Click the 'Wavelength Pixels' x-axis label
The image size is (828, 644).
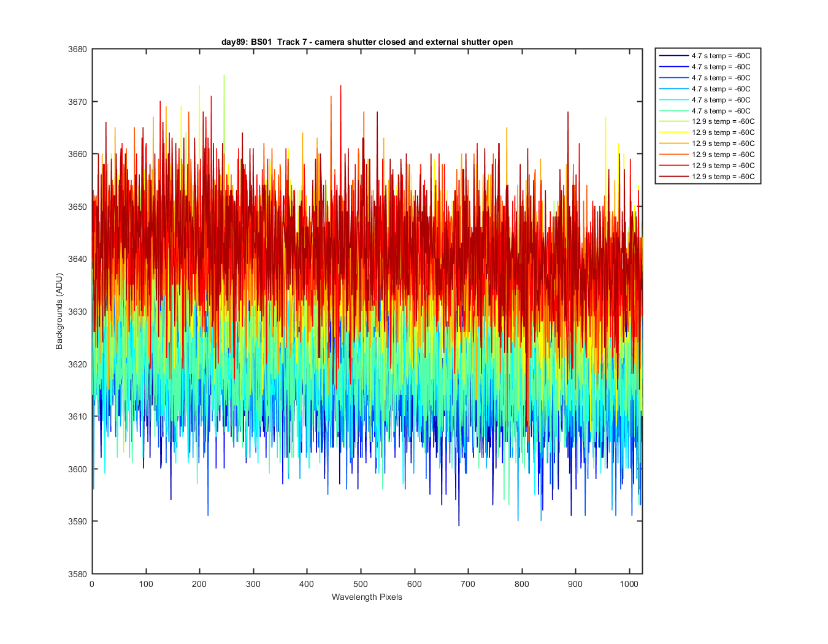tap(367, 597)
